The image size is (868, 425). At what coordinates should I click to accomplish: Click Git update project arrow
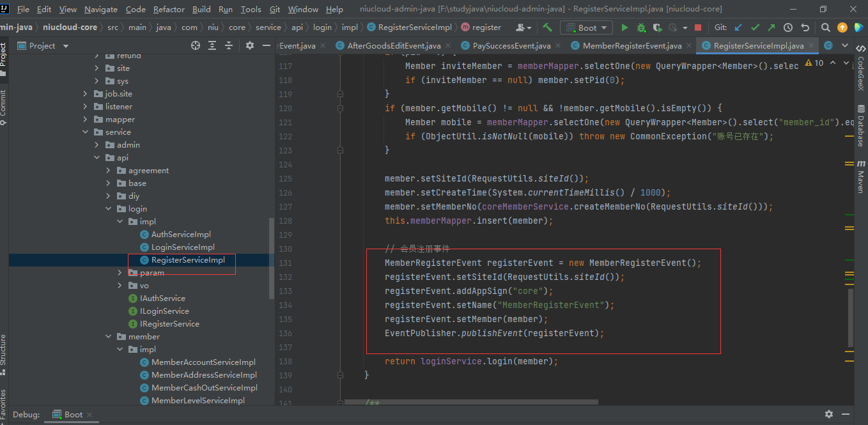pos(739,27)
